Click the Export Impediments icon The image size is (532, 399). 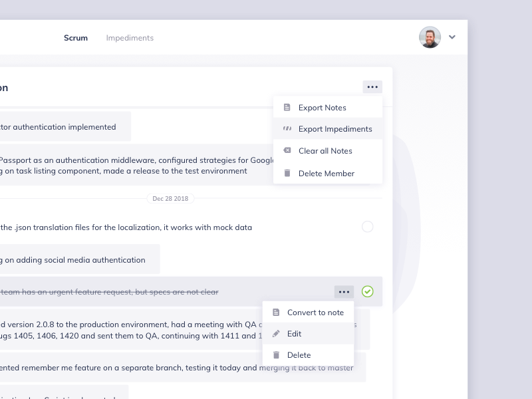point(287,129)
